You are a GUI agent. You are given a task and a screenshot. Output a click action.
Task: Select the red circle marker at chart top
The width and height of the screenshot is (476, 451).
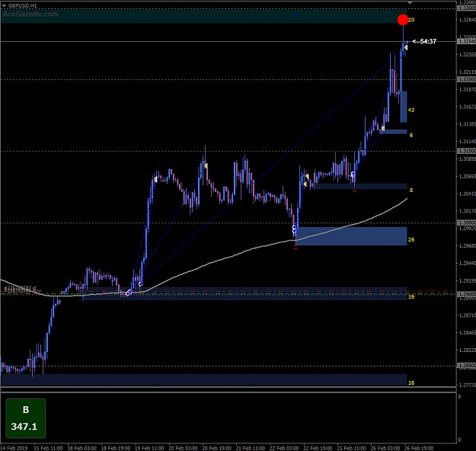(403, 20)
